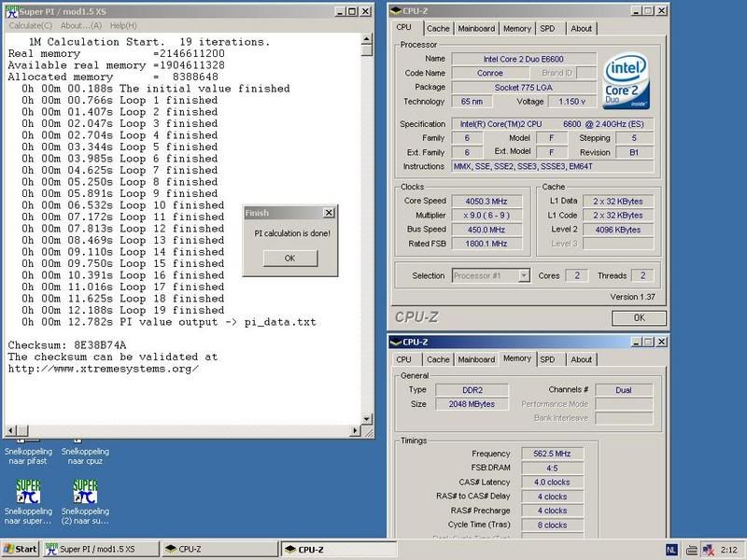The height and width of the screenshot is (560, 747).
Task: Click the Voltage value '1.150 v'
Action: click(571, 102)
